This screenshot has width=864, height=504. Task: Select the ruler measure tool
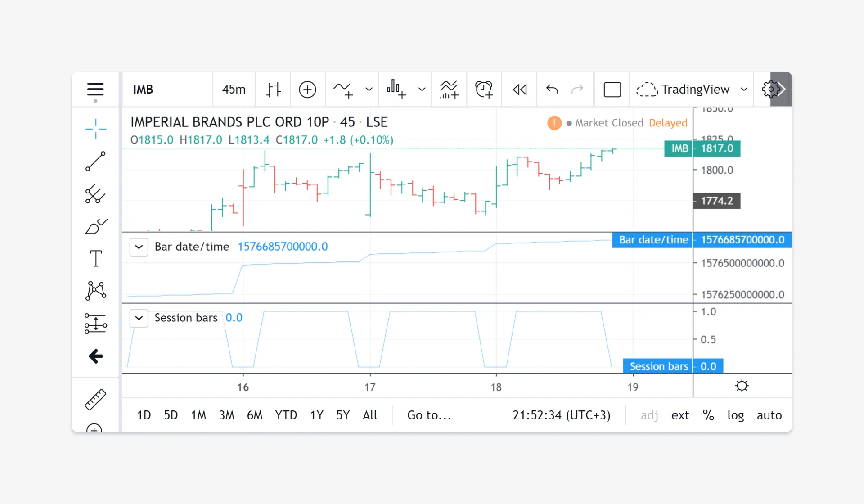(x=95, y=399)
